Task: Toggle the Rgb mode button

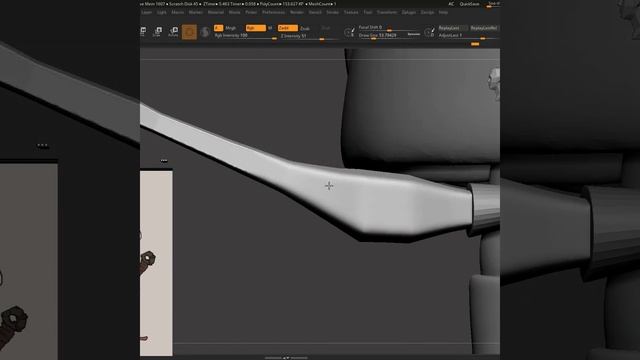Action: [256, 28]
